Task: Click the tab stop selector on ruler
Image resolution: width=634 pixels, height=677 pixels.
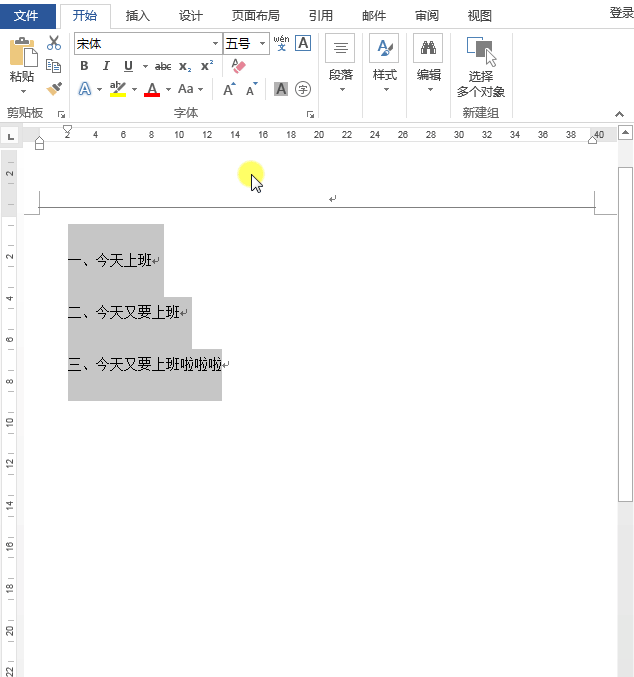Action: 11,136
